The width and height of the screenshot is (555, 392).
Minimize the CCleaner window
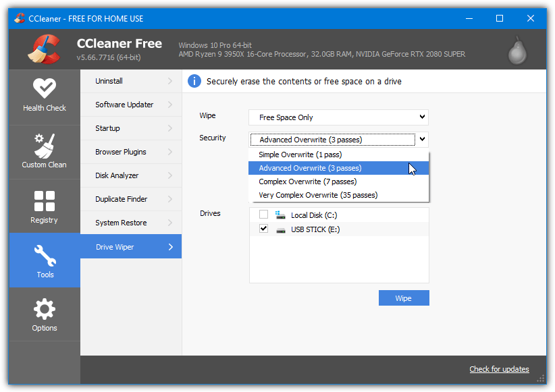click(x=469, y=18)
